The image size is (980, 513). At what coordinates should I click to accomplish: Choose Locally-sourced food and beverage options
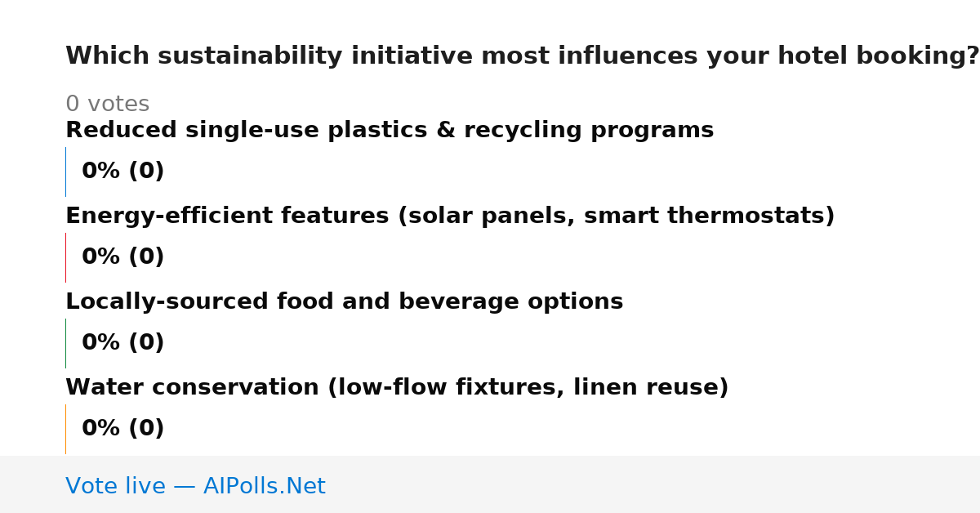click(344, 302)
